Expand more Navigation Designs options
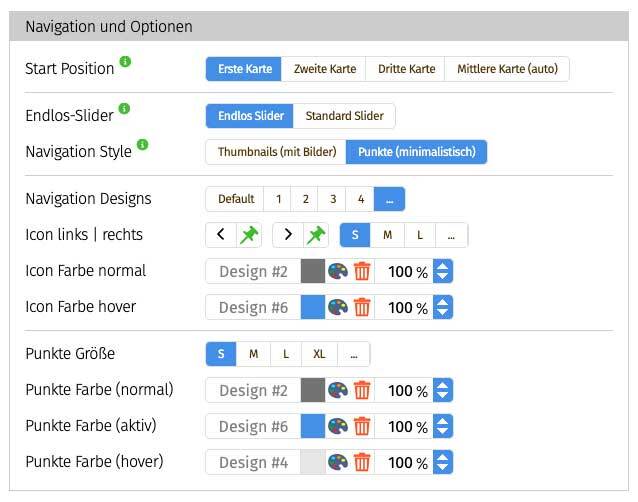 389,199
